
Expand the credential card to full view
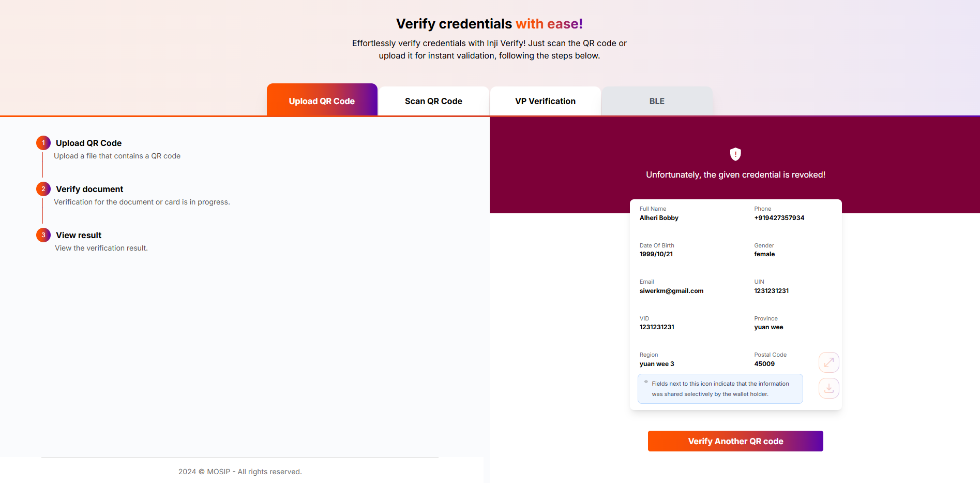828,362
